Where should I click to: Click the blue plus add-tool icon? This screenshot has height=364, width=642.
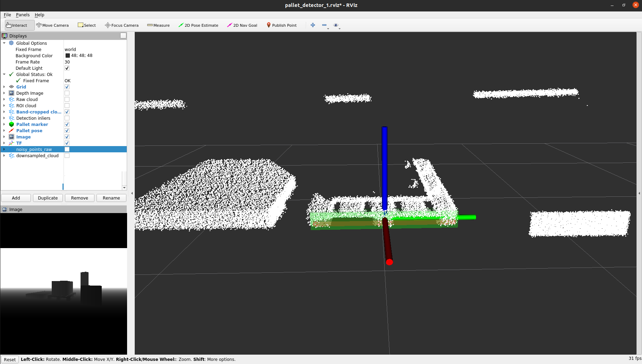tap(313, 25)
